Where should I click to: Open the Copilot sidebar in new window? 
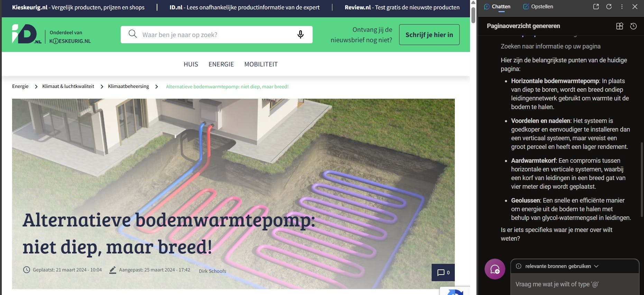point(596,7)
